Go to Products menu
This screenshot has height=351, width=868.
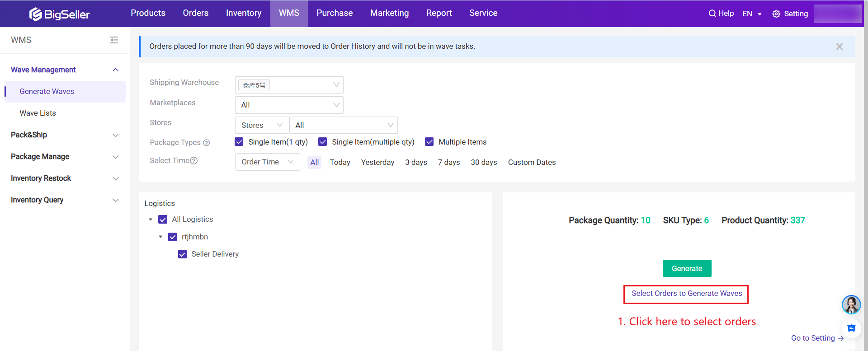(148, 13)
